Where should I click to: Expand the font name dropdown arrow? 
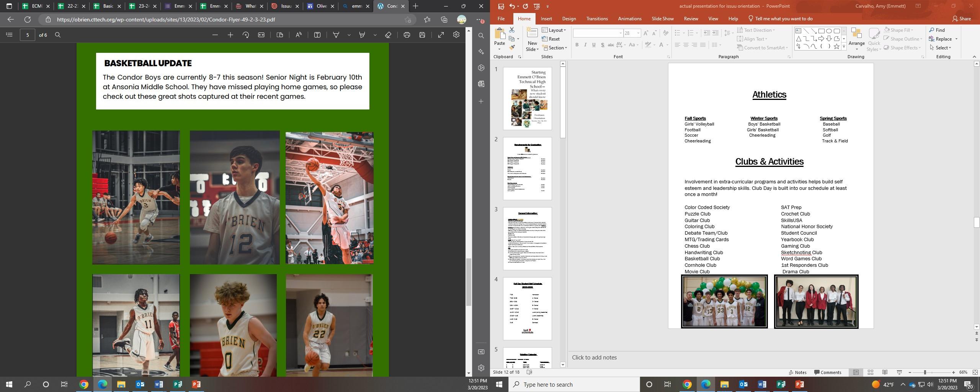pos(621,33)
